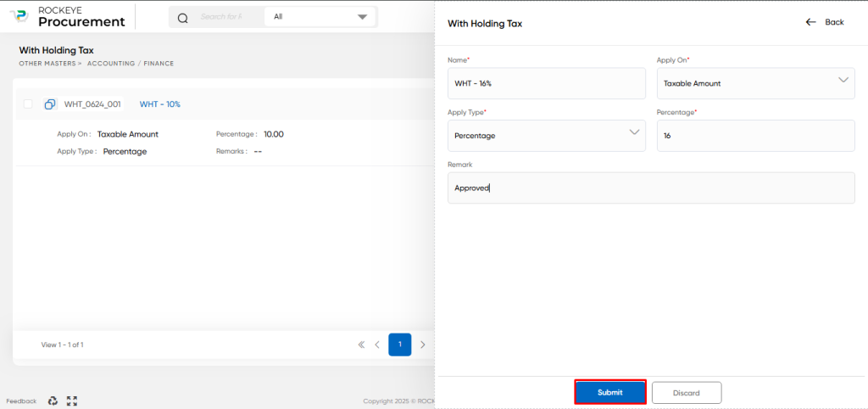Screen dimensions: 868x409
Task: Open the All search filter dropdown
Action: coord(320,17)
